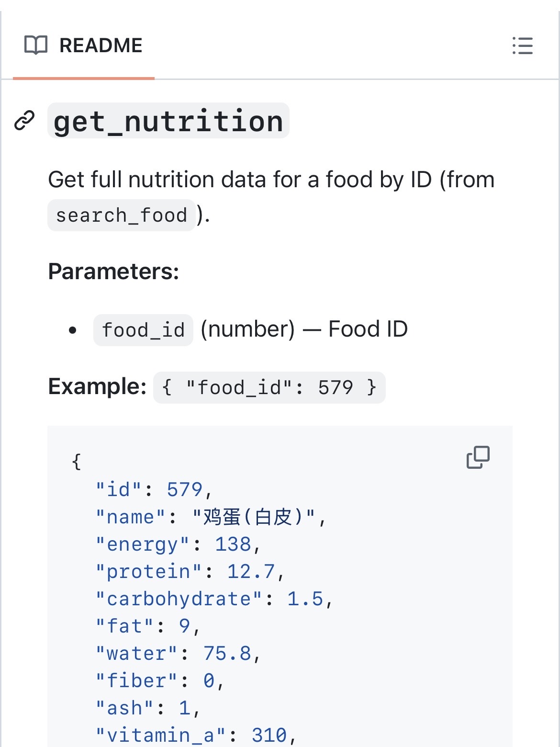
Task: Click the "protein": 12.7 line
Action: pyautogui.click(x=190, y=572)
